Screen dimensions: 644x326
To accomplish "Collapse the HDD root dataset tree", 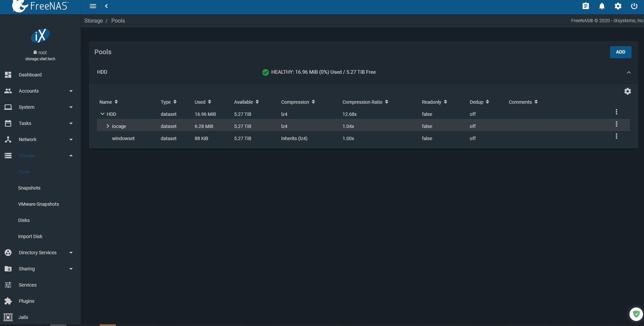I will (102, 114).
